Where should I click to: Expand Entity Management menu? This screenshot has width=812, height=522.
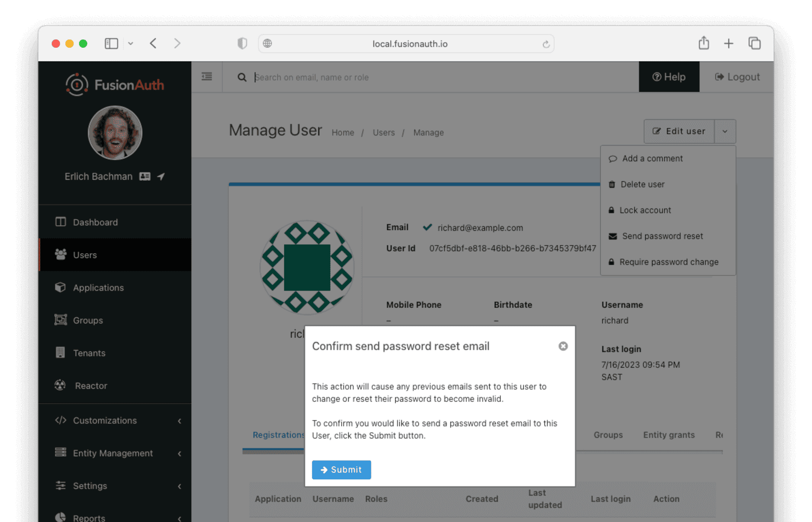[115, 453]
